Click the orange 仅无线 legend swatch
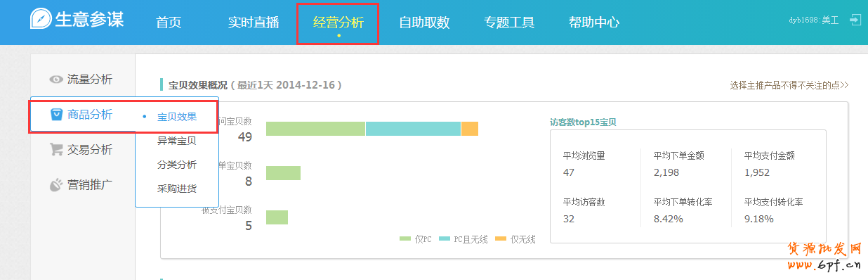The height and width of the screenshot is (280, 868). pos(501,239)
